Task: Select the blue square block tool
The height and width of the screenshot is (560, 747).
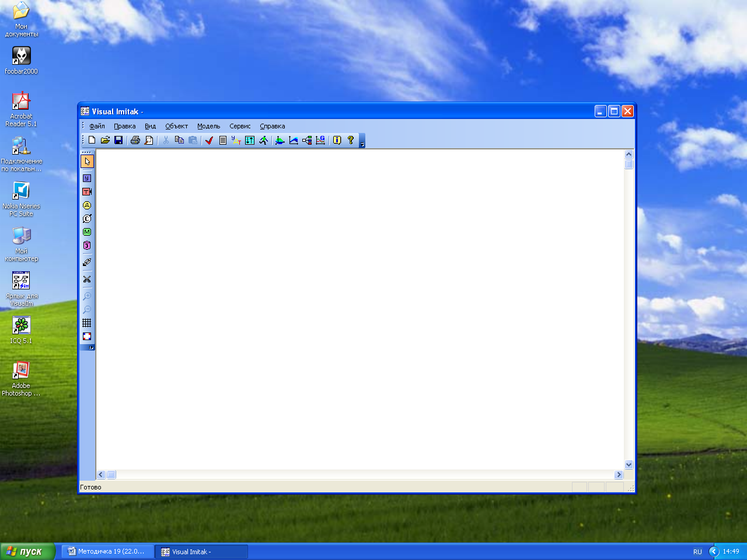Action: click(87, 178)
